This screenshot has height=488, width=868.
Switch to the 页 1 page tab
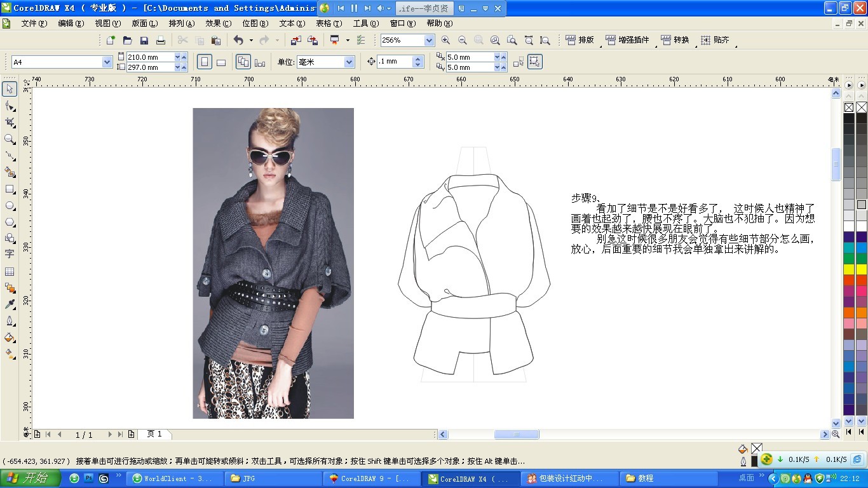(154, 434)
